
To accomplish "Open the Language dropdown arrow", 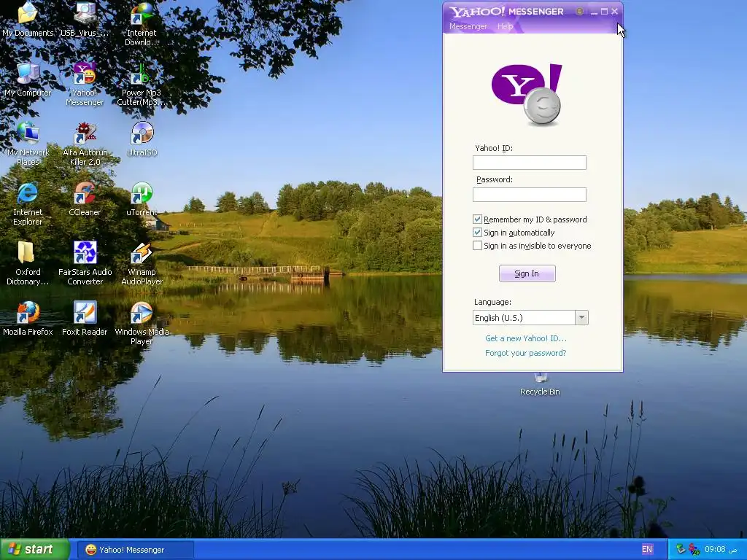I will click(581, 318).
